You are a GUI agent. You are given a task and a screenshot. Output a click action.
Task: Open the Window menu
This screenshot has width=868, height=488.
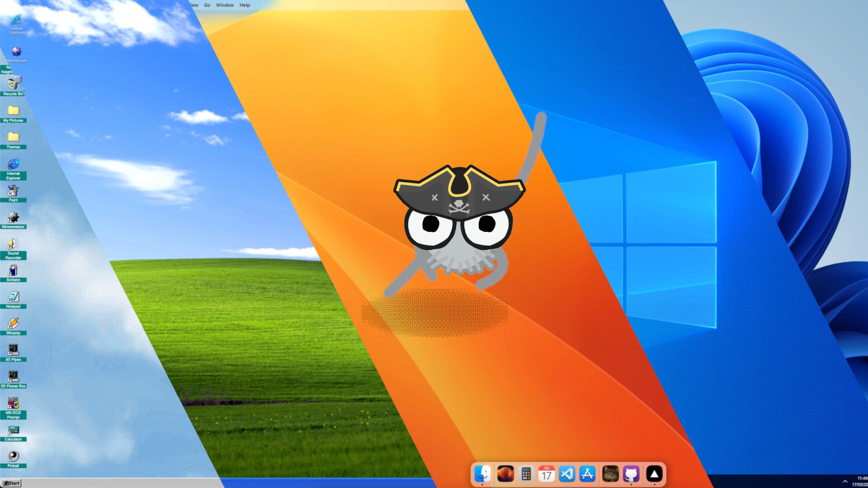coord(225,5)
